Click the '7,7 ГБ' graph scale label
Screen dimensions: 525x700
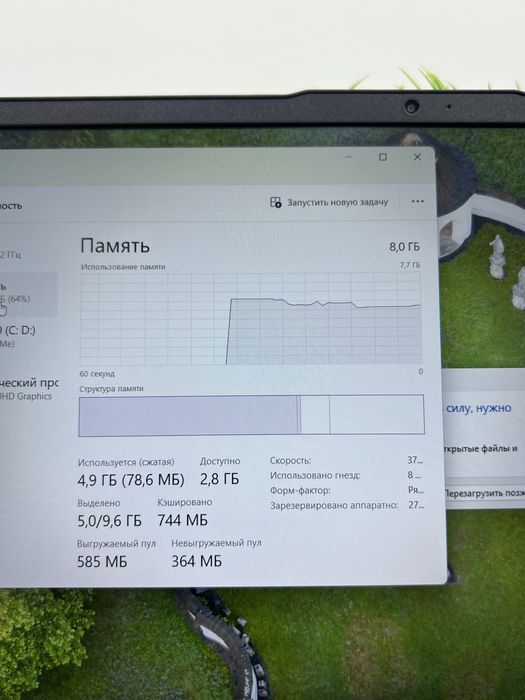pyautogui.click(x=410, y=265)
